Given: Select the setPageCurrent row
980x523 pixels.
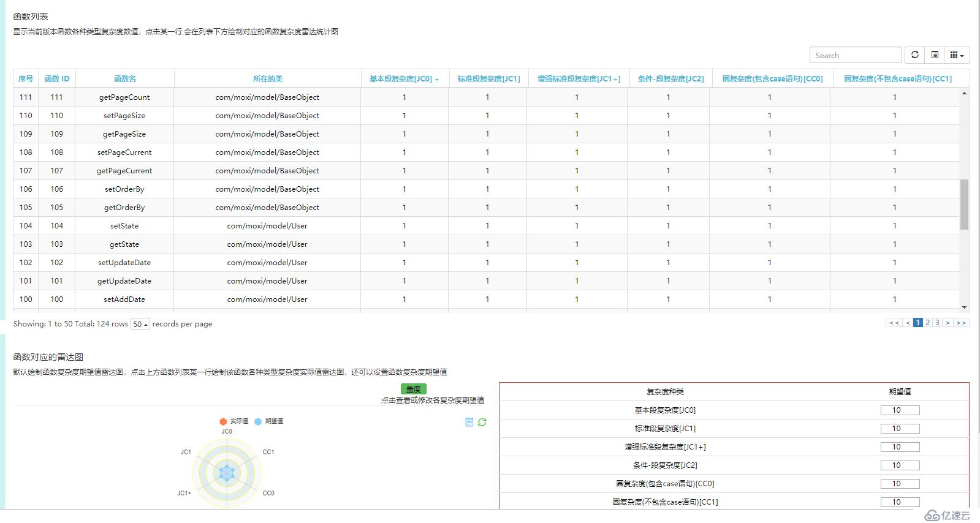Looking at the screenshot, I should (486, 152).
